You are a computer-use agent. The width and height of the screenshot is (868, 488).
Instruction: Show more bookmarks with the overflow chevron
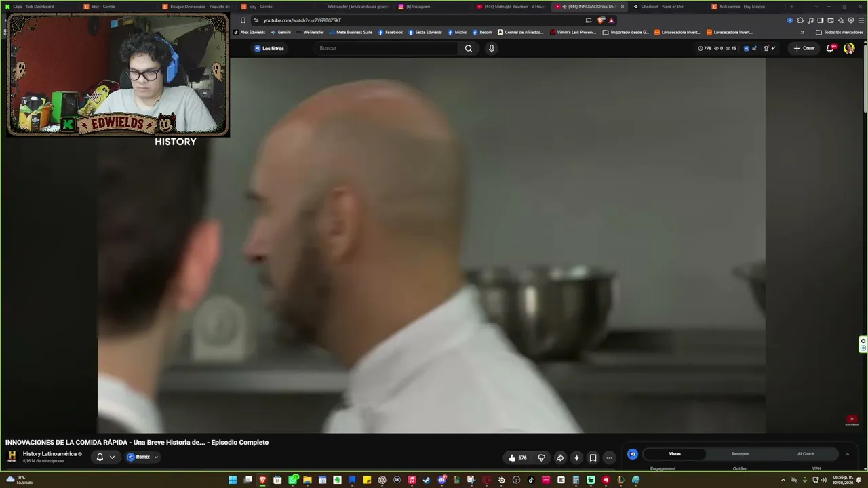pyautogui.click(x=802, y=32)
